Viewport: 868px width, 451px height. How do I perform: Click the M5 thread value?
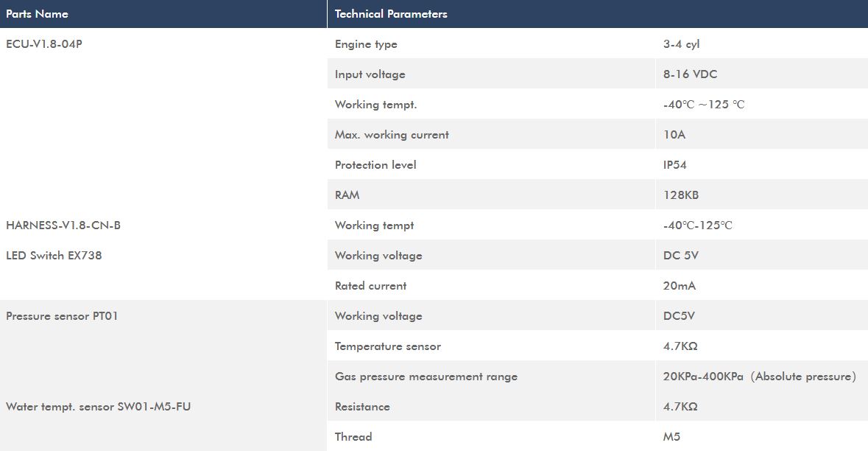pyautogui.click(x=671, y=437)
